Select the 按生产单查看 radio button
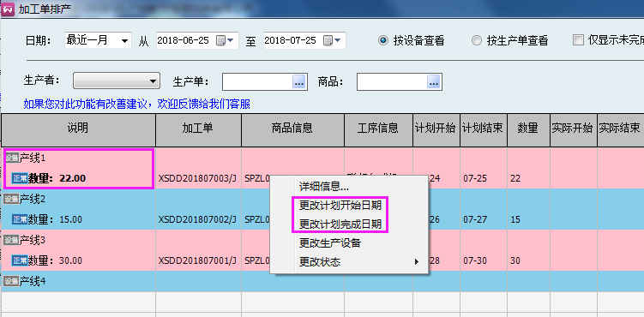Viewport: 644px width, 317px height. pyautogui.click(x=477, y=40)
